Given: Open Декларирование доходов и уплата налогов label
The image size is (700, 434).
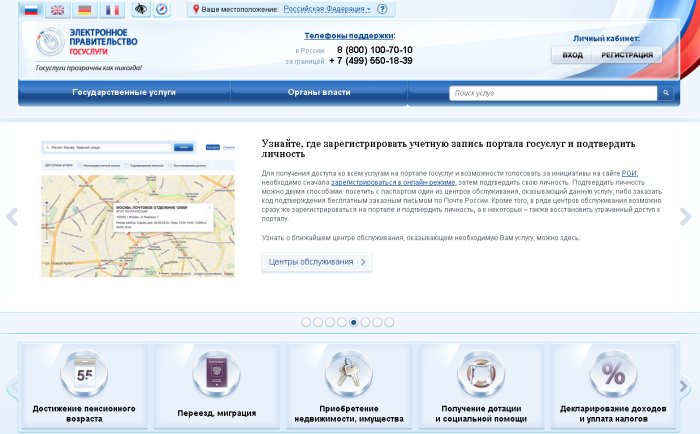Looking at the screenshot, I should point(613,413).
